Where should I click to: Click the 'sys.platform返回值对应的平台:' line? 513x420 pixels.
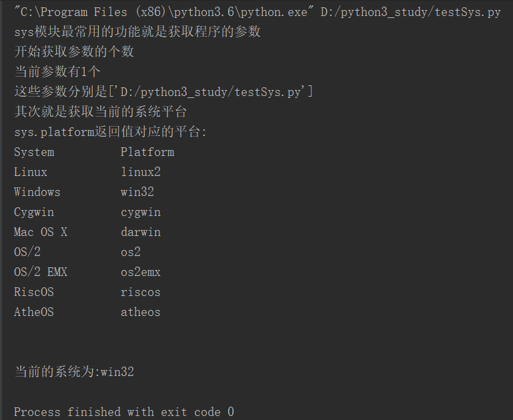(x=110, y=132)
